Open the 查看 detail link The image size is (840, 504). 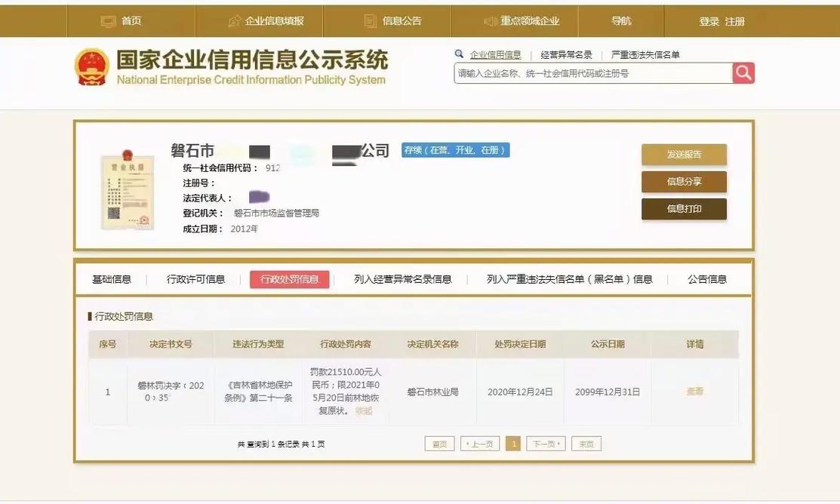click(695, 392)
